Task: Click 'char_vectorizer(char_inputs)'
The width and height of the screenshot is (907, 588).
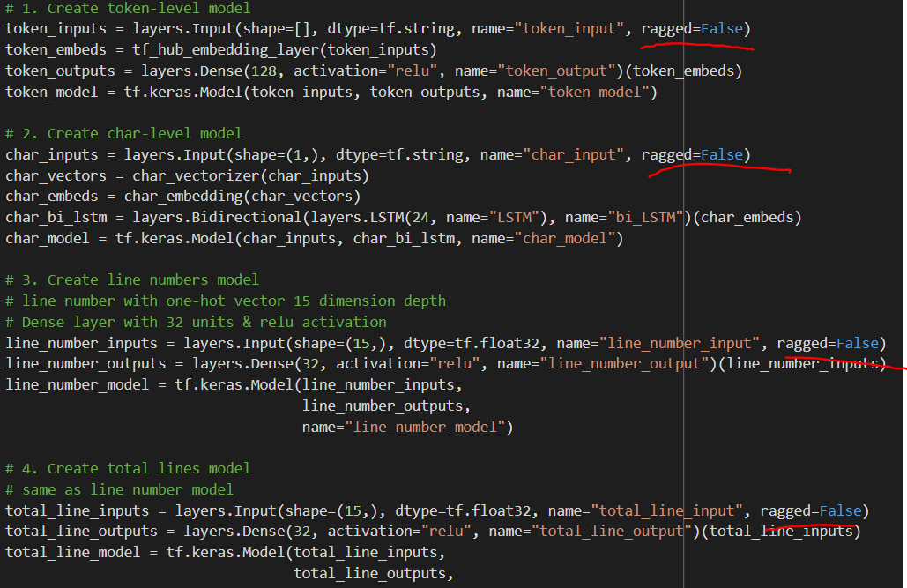Action: tap(250, 176)
